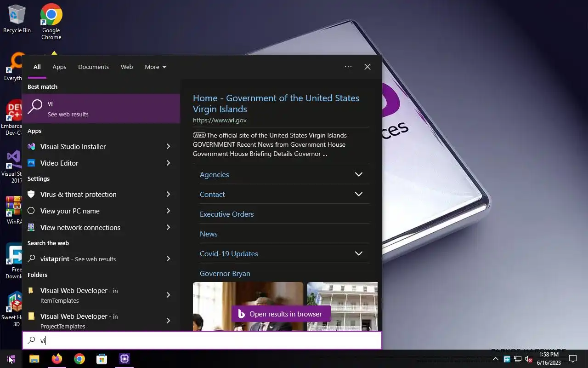Expand the vistaprint suggestion arrow
The image size is (588, 368).
pyautogui.click(x=168, y=259)
